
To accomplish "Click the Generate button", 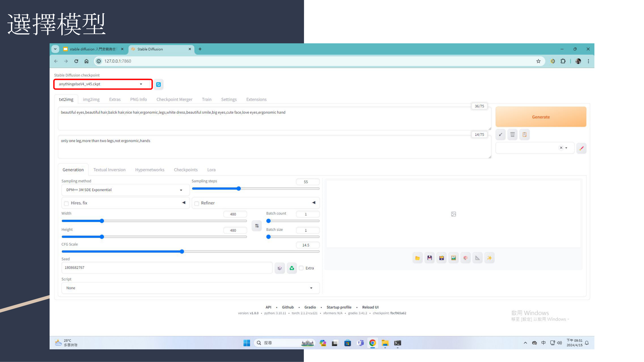I will coord(541,117).
